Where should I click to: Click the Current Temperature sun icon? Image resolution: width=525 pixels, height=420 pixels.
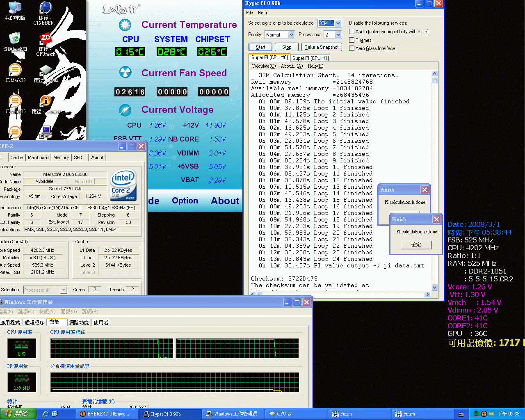(x=125, y=25)
